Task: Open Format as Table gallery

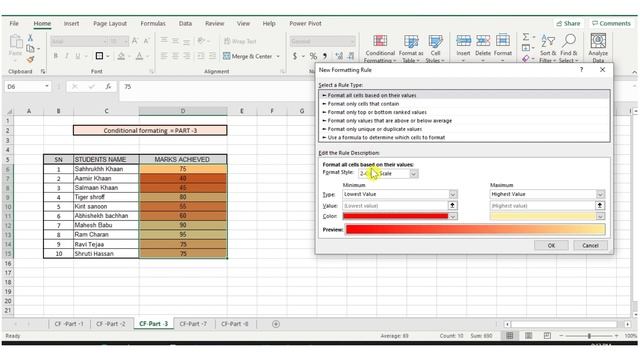Action: coord(411,49)
